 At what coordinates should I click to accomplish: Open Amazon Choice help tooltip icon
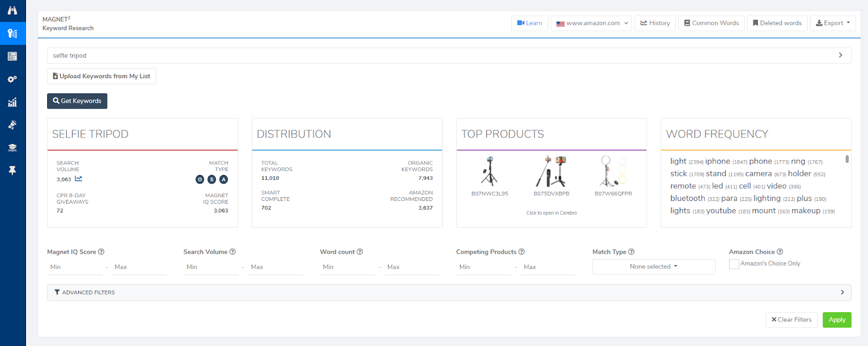point(780,251)
